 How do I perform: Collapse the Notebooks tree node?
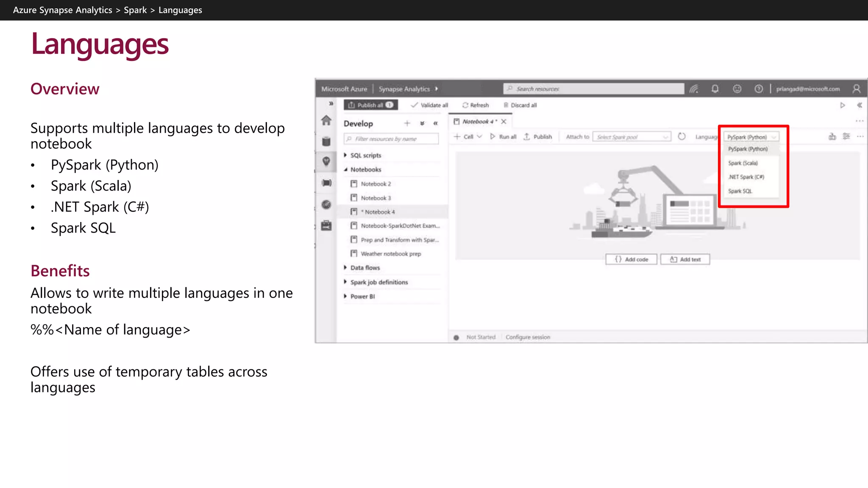coord(345,169)
